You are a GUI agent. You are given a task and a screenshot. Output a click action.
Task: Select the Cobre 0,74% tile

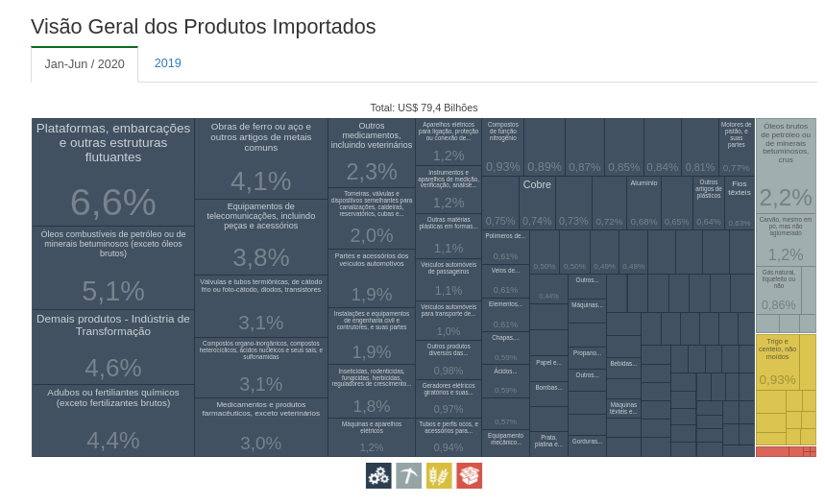click(x=537, y=203)
